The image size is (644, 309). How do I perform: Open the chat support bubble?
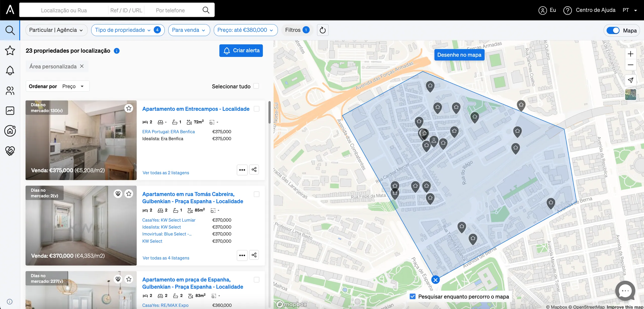[x=625, y=291]
